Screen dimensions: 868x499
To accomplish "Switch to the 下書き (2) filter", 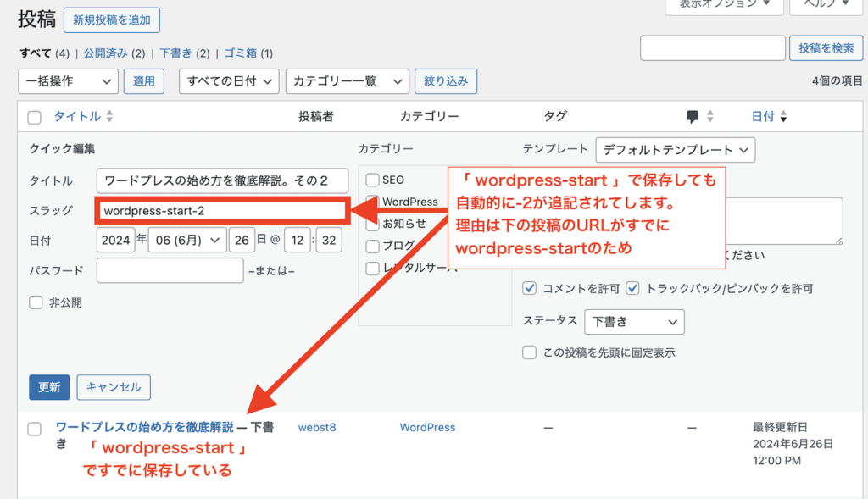I will [x=177, y=53].
